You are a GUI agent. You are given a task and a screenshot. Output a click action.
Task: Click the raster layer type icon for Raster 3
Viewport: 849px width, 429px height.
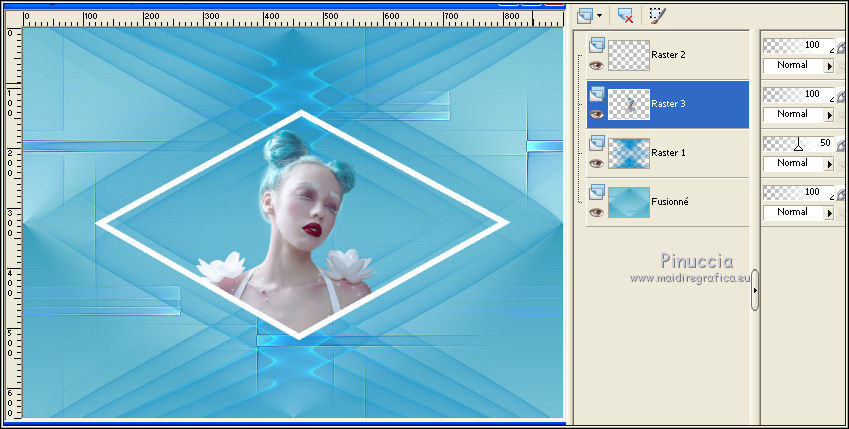(597, 94)
